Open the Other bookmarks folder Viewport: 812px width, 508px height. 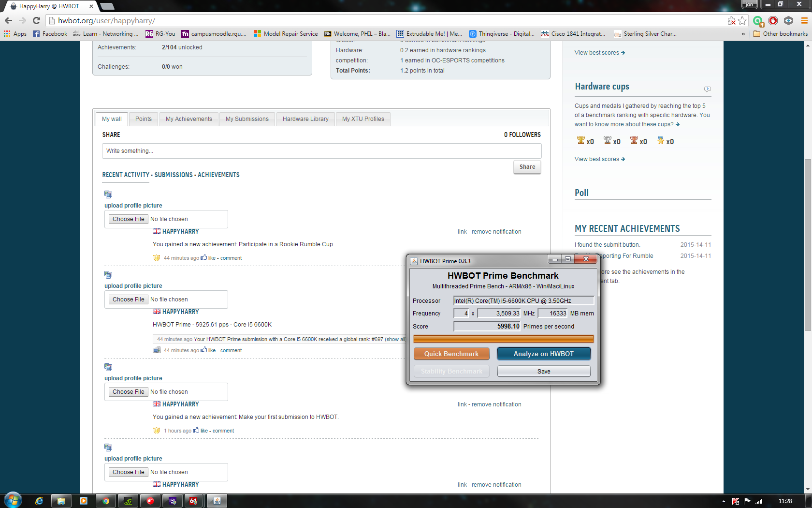tap(780, 34)
